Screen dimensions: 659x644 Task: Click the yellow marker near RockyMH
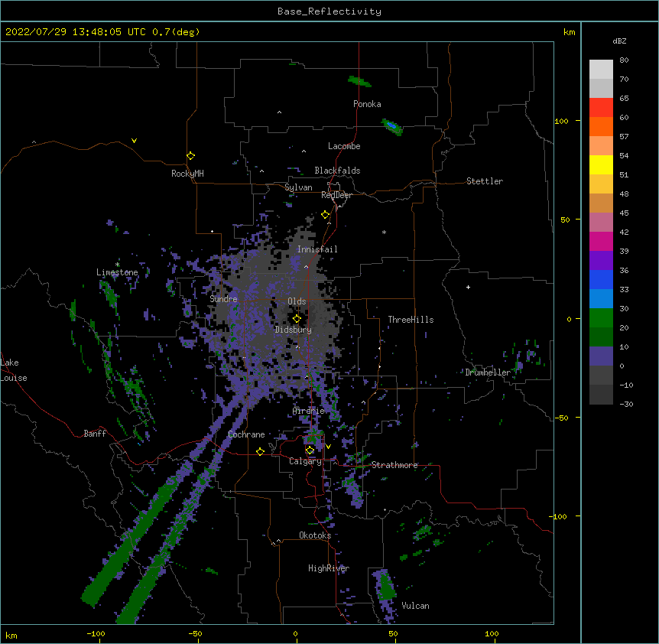click(191, 156)
